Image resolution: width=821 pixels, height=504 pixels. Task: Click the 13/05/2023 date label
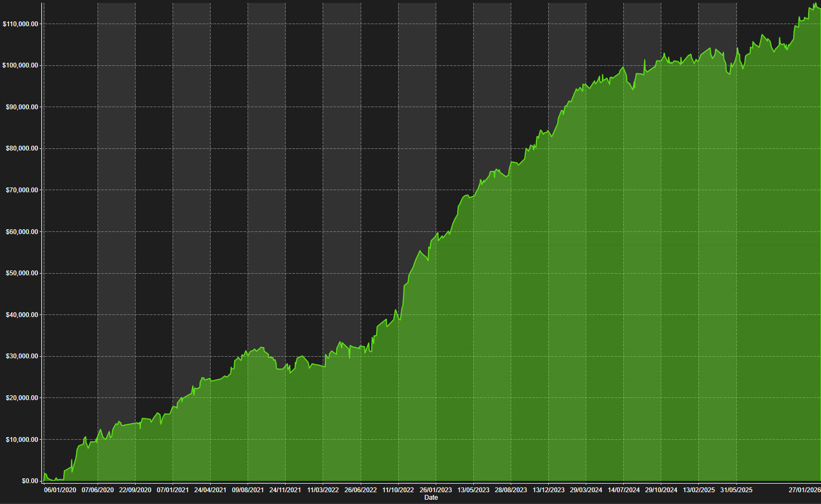473,490
